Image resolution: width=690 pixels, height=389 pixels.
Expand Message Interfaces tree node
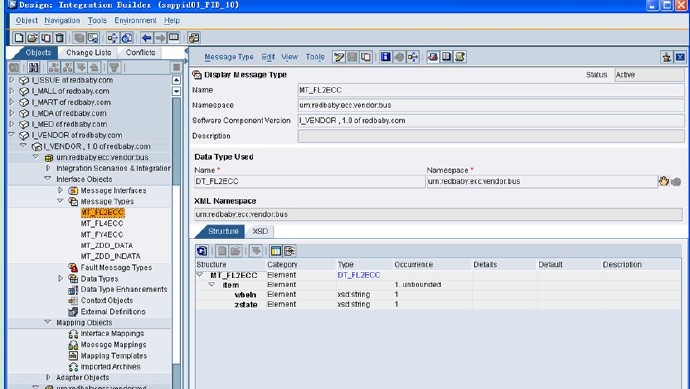[x=61, y=191]
